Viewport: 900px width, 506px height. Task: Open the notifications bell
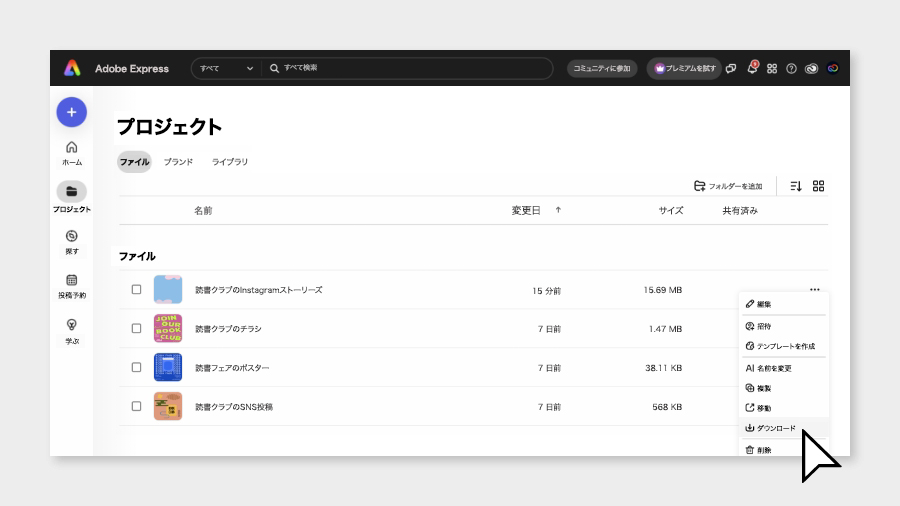(752, 68)
